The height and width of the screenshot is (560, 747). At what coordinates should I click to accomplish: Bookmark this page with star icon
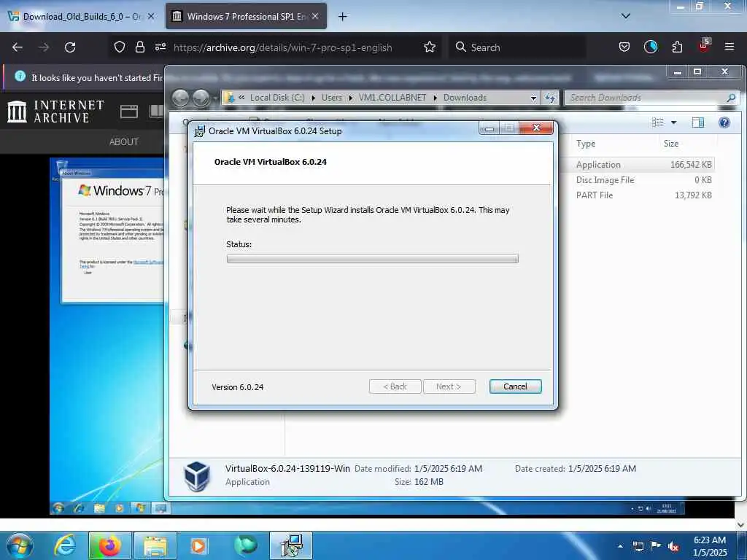430,47
